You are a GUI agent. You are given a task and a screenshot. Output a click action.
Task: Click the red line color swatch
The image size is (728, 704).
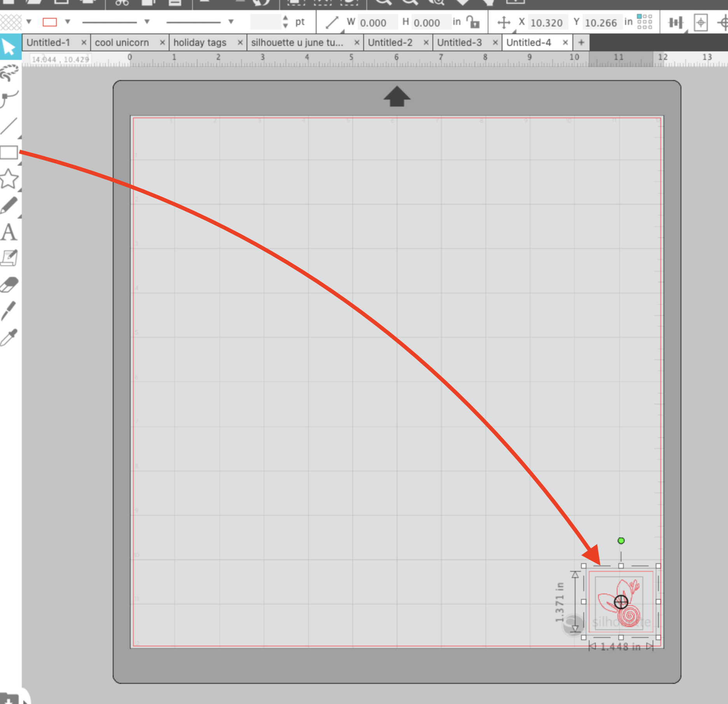tap(49, 22)
